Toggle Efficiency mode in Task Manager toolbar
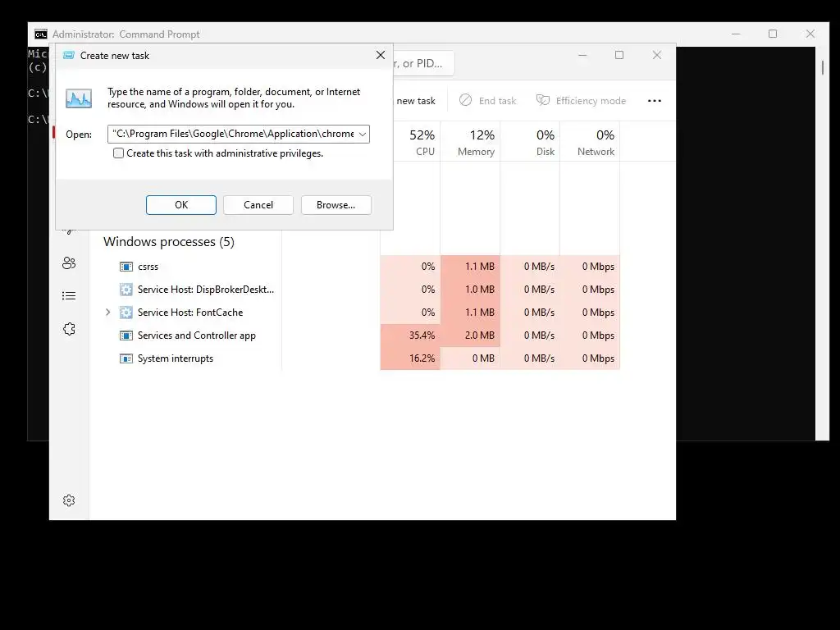 point(582,101)
